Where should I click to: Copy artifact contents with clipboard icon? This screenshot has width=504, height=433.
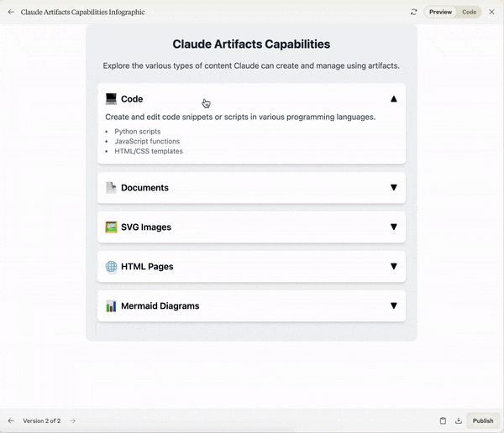443,420
